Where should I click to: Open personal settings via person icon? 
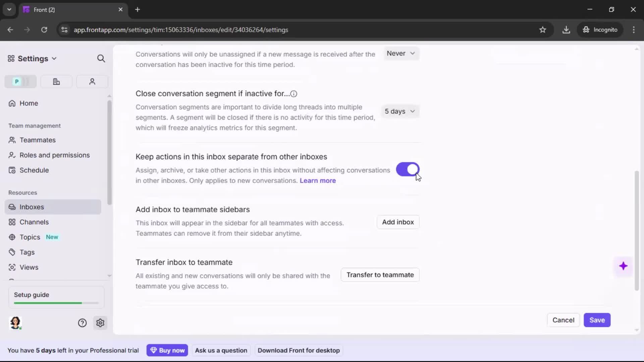pyautogui.click(x=92, y=81)
